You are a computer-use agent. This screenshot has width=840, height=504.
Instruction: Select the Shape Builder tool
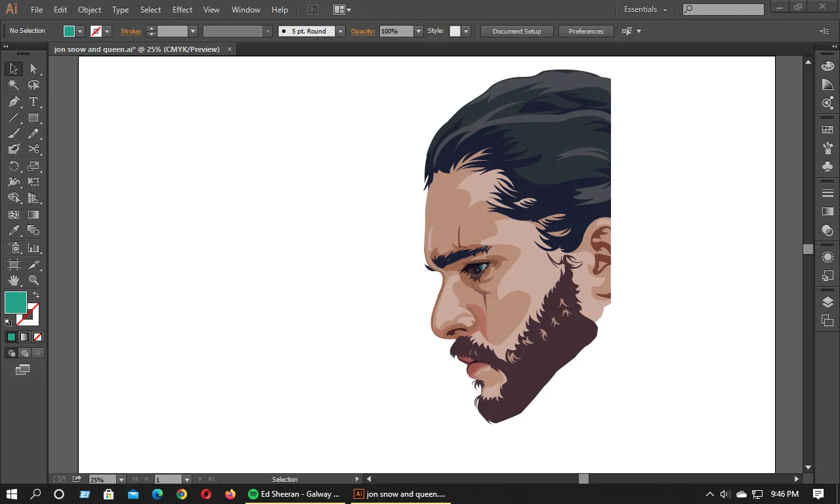[x=13, y=198]
